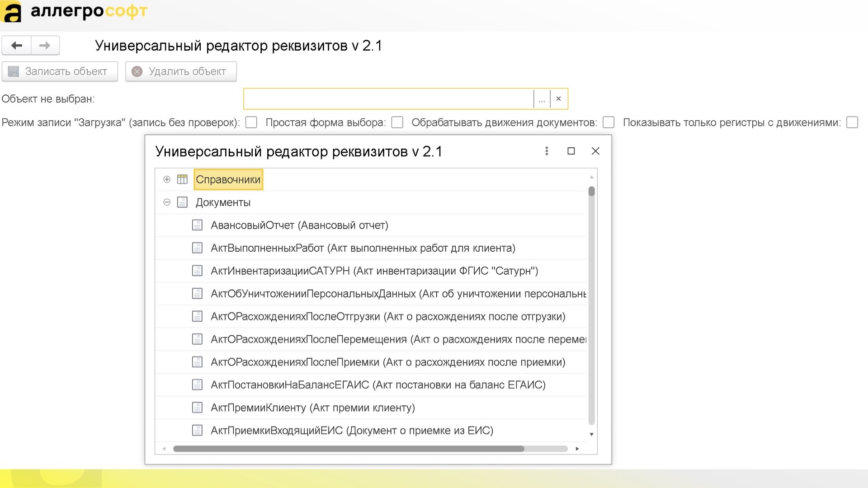Clear the object field with the x
This screenshot has height=488, width=868.
click(x=559, y=99)
